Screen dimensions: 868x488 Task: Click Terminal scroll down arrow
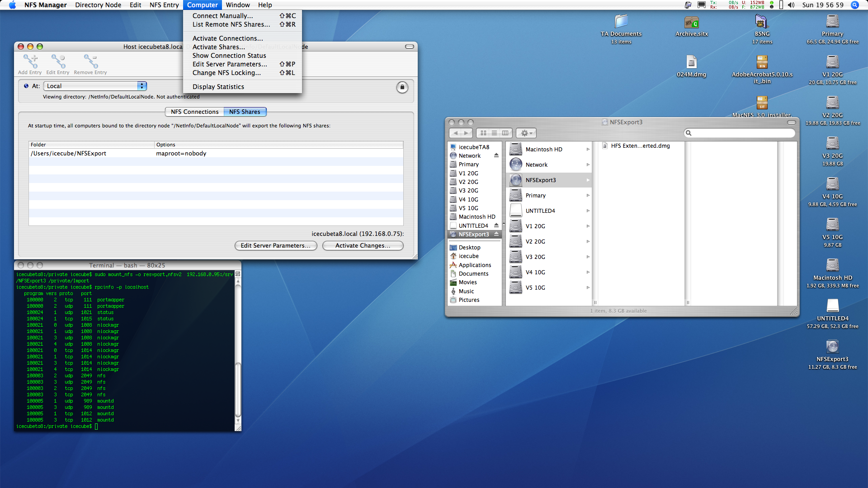[238, 421]
